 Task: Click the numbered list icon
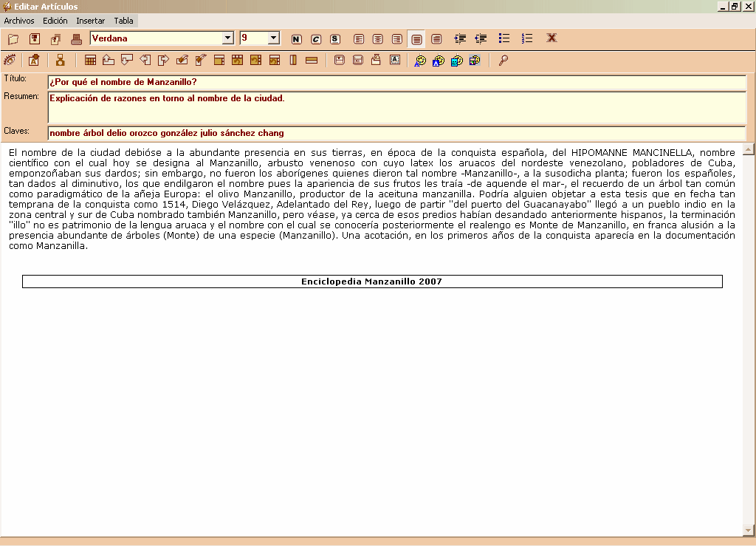(x=527, y=38)
